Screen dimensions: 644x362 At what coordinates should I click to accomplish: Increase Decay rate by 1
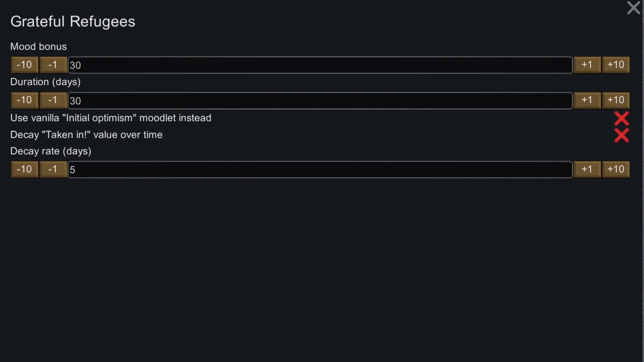point(587,169)
